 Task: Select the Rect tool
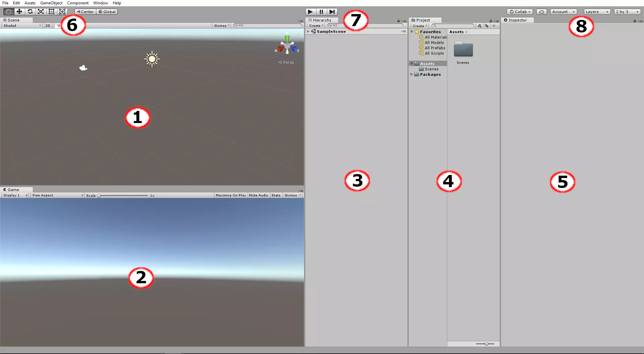tap(51, 12)
